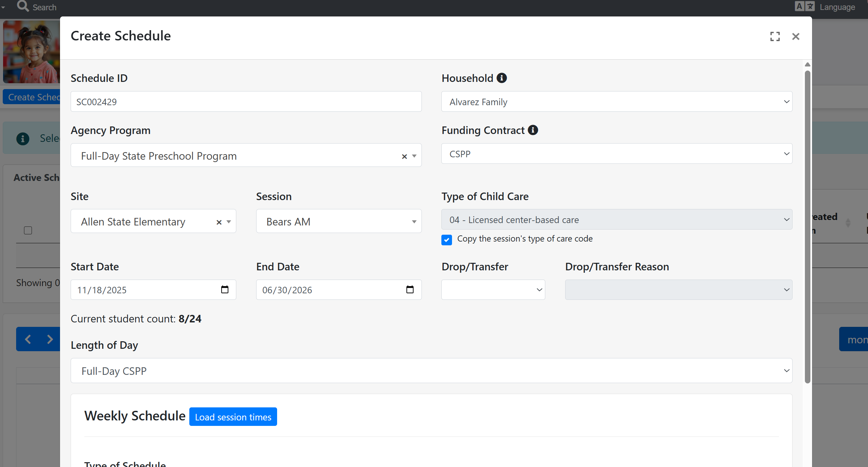Close the Create Schedule dialog
This screenshot has width=868, height=467.
click(x=796, y=36)
